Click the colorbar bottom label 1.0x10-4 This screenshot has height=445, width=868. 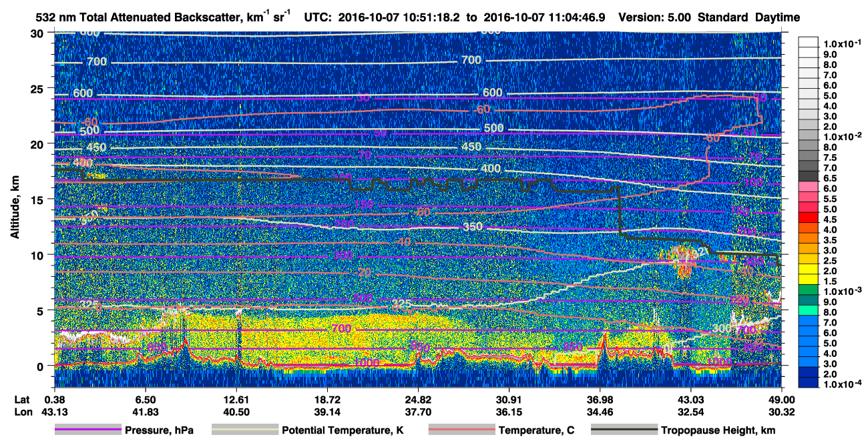(x=843, y=385)
